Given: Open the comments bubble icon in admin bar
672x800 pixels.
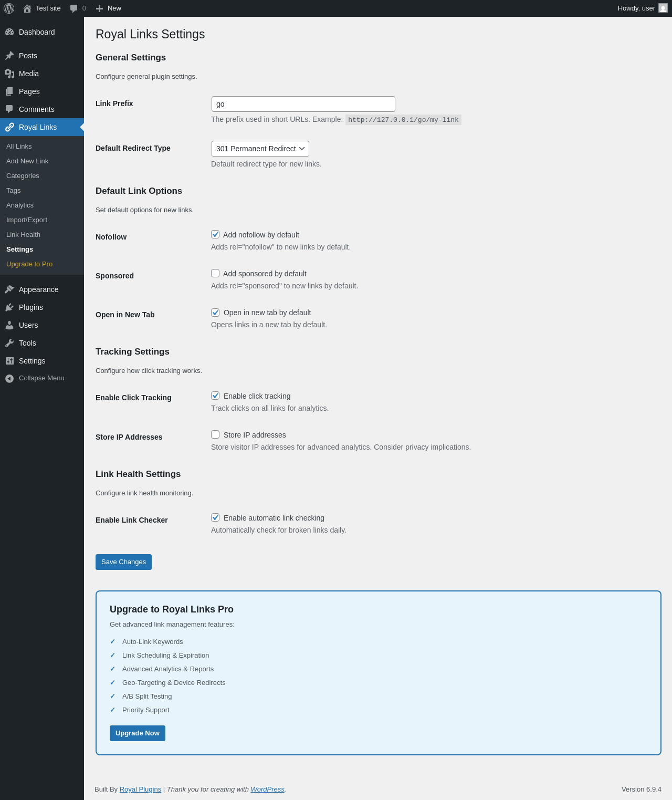Looking at the screenshot, I should [74, 8].
